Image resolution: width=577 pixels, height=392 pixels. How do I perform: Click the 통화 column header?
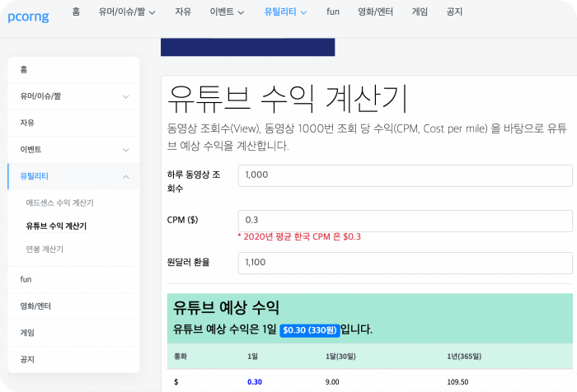[x=181, y=357]
